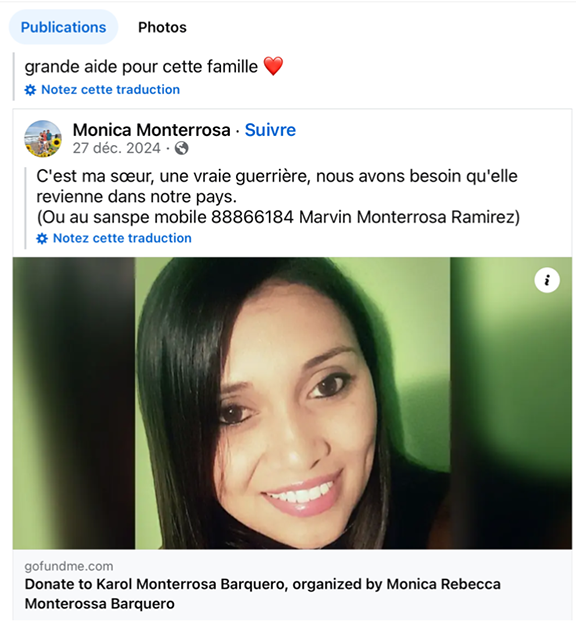This screenshot has height=621, width=576.
Task: Click the info icon on the photo
Action: pyautogui.click(x=547, y=280)
